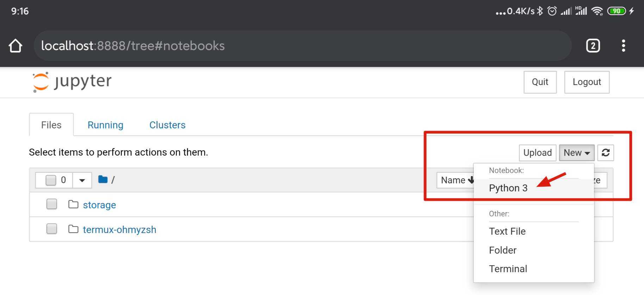The width and height of the screenshot is (644, 295).
Task: Click the folder icon beside storage
Action: 73,204
